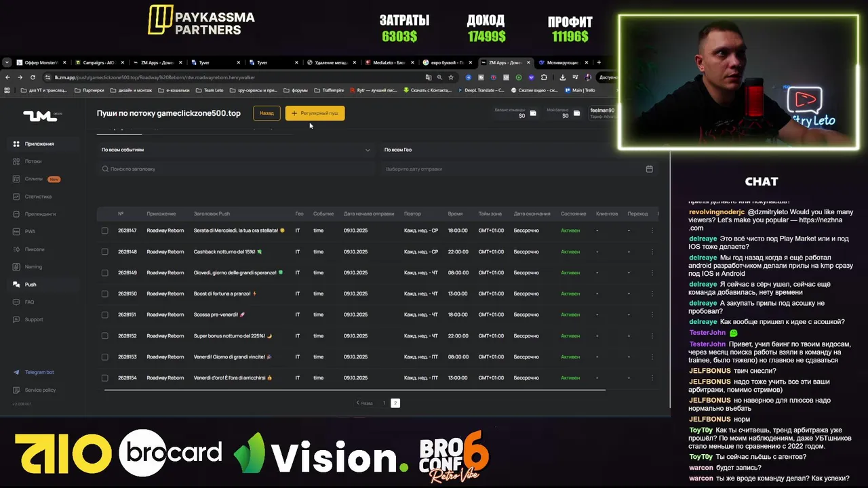Open the DeepL Translate bookmark
This screenshot has width=868, height=488.
(481, 90)
